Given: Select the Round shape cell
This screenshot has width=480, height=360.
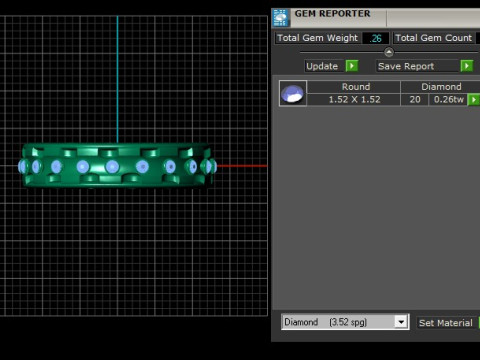Looking at the screenshot, I should (x=354, y=87).
